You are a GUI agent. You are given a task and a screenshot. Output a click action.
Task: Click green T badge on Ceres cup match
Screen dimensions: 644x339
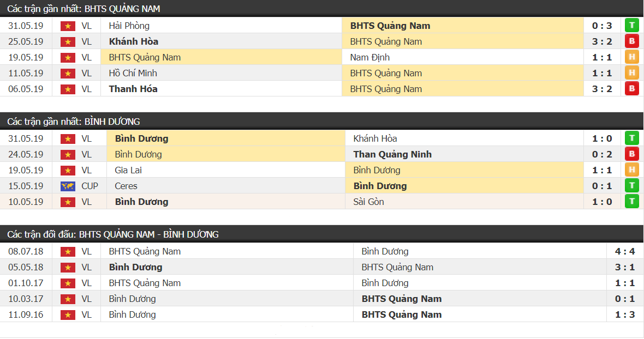[631, 186]
